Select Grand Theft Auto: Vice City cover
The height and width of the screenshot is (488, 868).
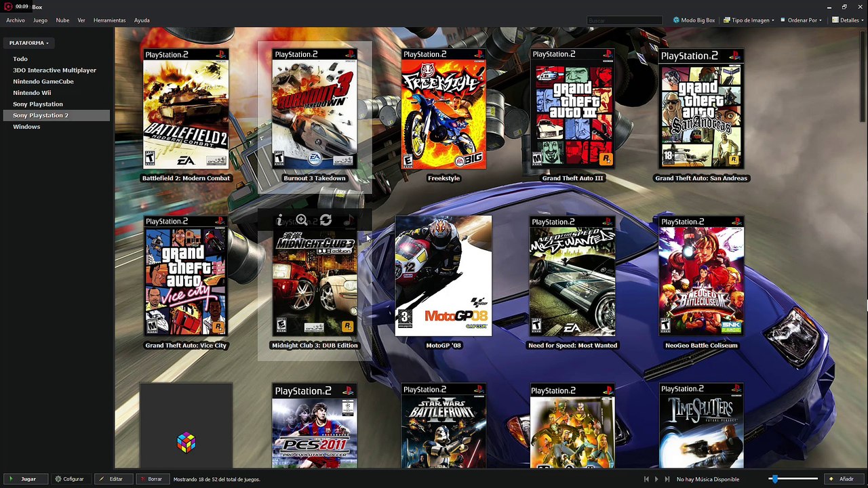click(186, 276)
